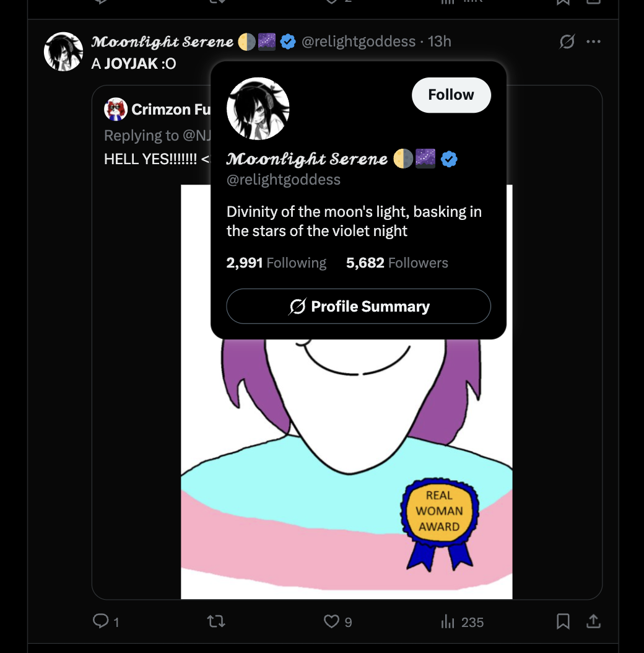Open @relightgoddess handle in the post header
The height and width of the screenshot is (653, 644).
(359, 42)
